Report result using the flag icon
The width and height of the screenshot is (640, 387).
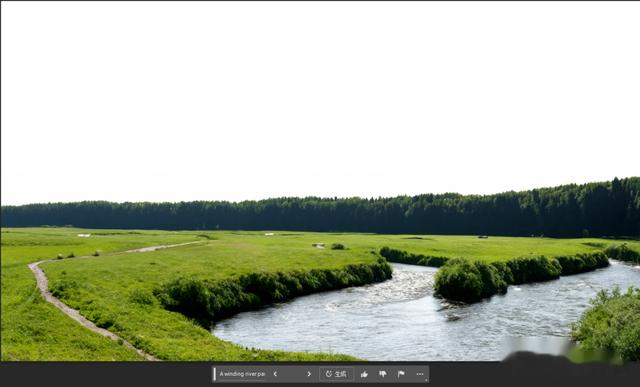tap(401, 374)
